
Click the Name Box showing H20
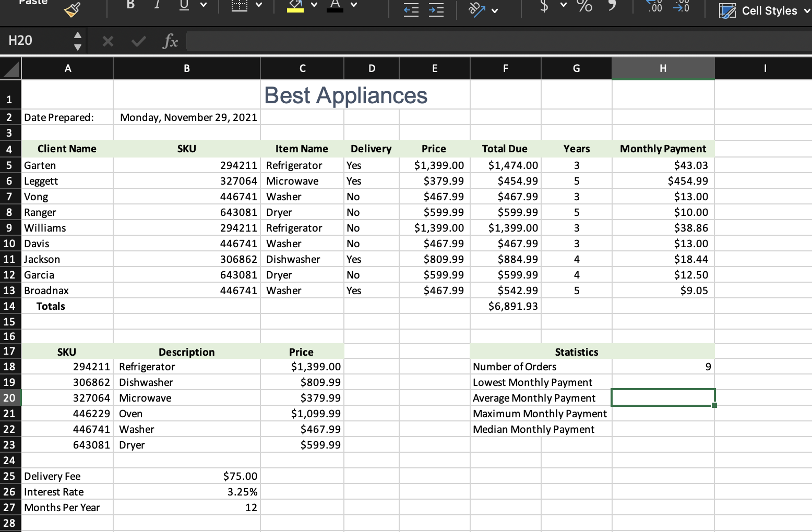tap(35, 41)
